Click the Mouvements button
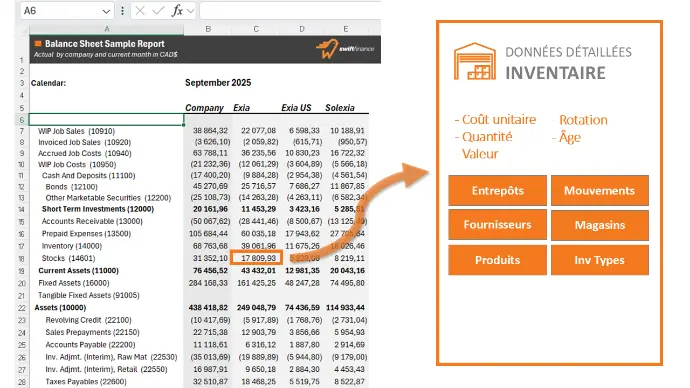Viewport: 690px width, 388px height. coord(600,190)
